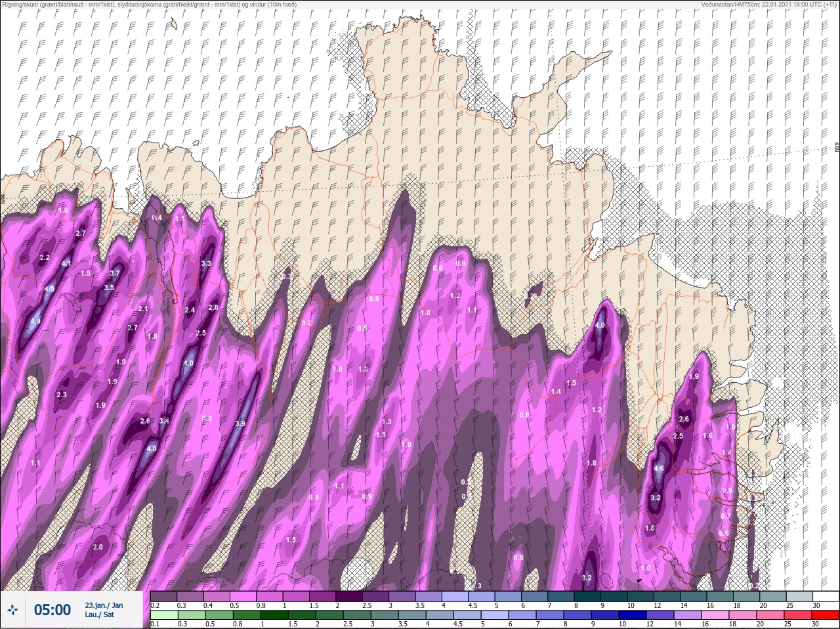This screenshot has height=629, width=840.
Task: Select upper legend swatch between 0.2 and 0.3
Action: (164, 596)
